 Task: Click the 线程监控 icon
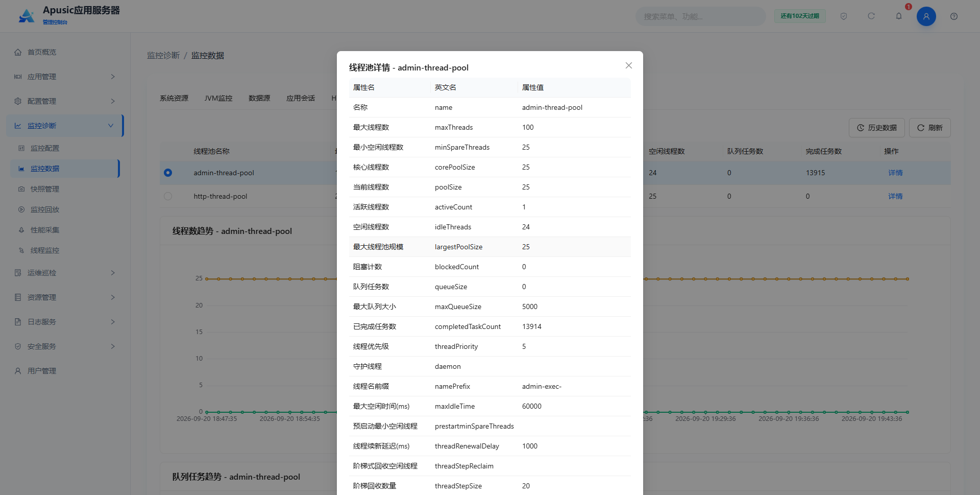21,250
